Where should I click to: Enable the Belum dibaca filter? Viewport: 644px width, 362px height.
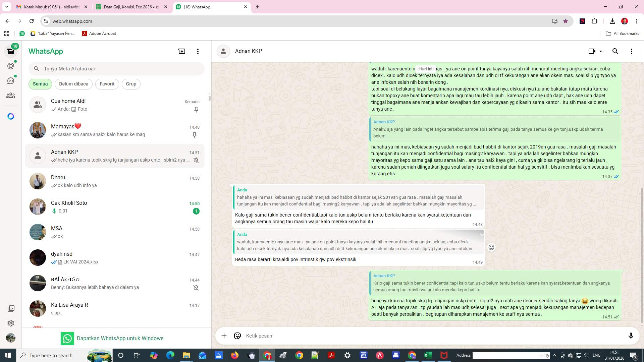pos(73,84)
